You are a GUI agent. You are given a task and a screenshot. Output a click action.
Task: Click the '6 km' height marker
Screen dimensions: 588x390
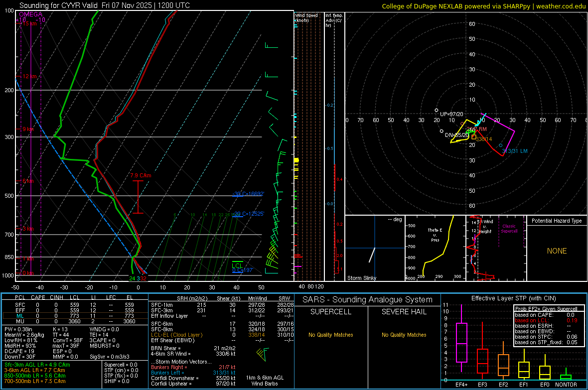[x=28, y=181]
